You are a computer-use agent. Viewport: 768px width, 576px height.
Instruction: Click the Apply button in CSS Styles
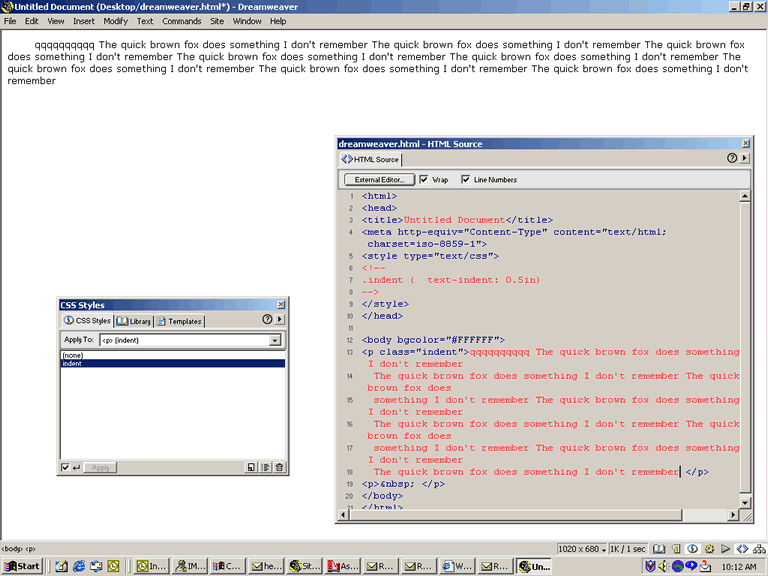(100, 468)
